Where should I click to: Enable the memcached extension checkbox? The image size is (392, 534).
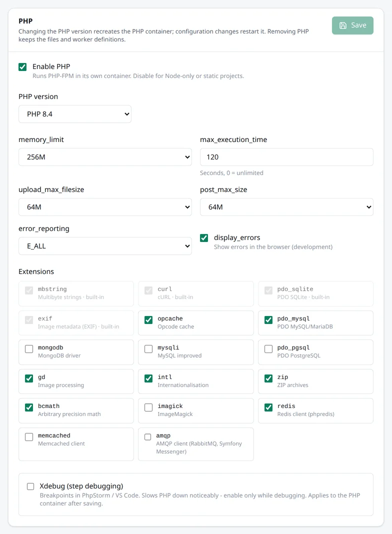(x=29, y=436)
